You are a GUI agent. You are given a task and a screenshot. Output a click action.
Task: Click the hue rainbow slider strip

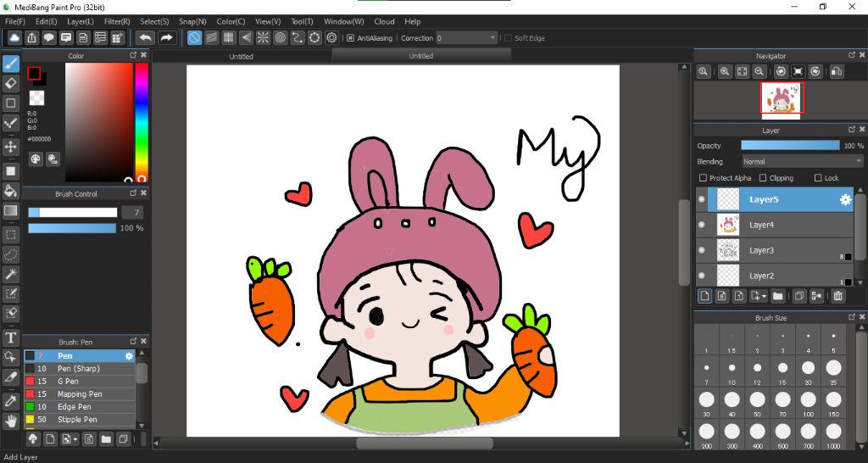coord(142,122)
